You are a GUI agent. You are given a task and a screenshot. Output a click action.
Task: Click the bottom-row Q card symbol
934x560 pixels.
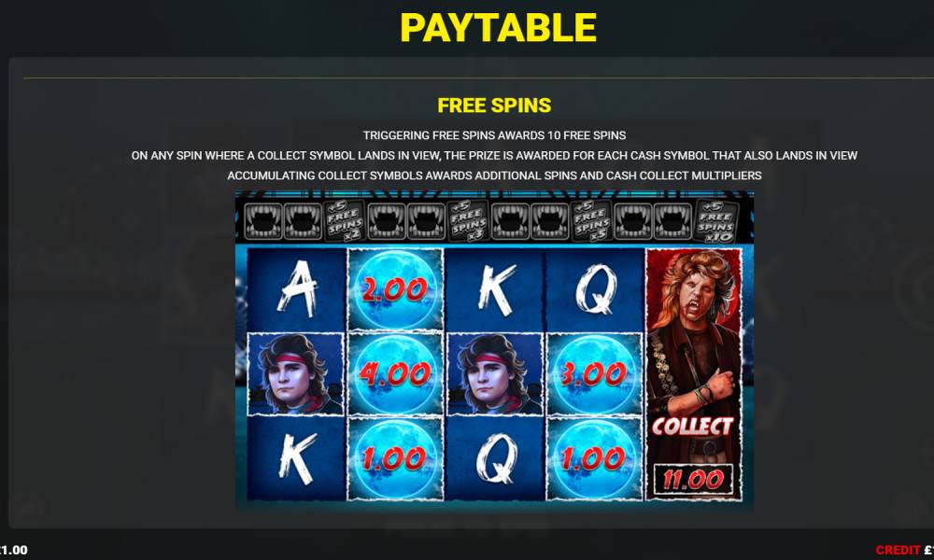pyautogui.click(x=495, y=458)
